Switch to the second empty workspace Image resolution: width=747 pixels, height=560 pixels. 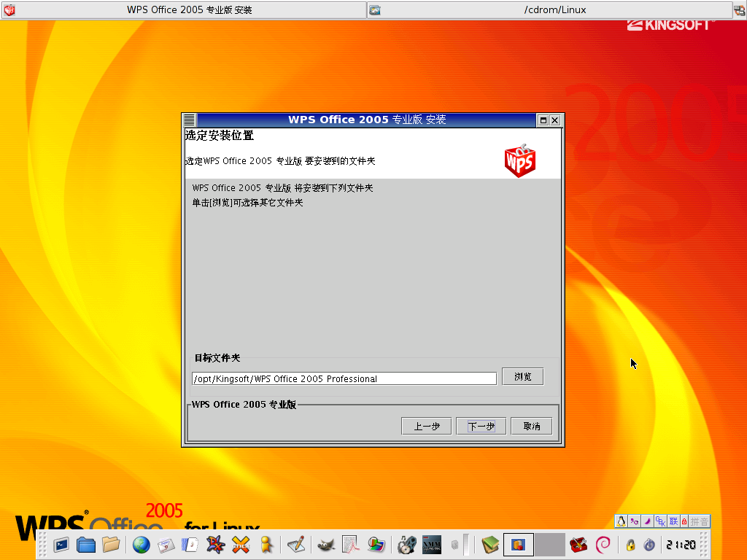point(550,544)
